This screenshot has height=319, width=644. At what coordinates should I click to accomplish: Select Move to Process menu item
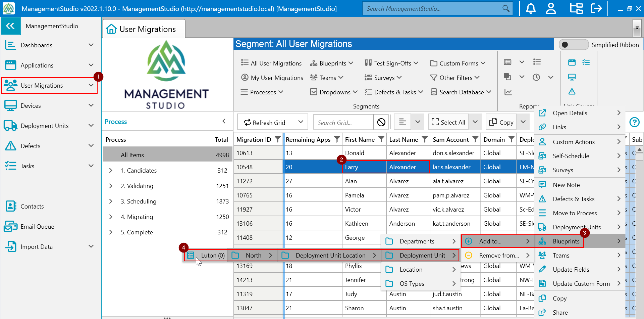click(580, 213)
